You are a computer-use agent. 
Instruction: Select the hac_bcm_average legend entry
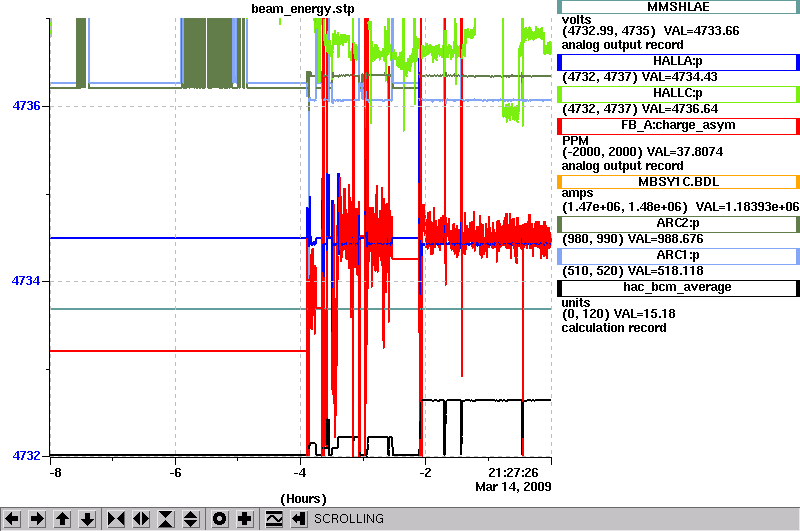point(678,288)
